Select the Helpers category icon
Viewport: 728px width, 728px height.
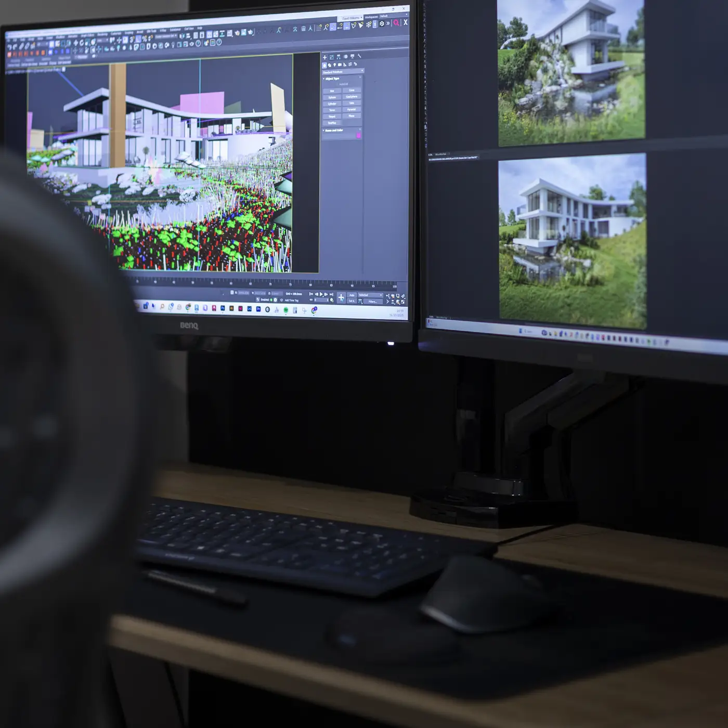pyautogui.click(x=345, y=65)
